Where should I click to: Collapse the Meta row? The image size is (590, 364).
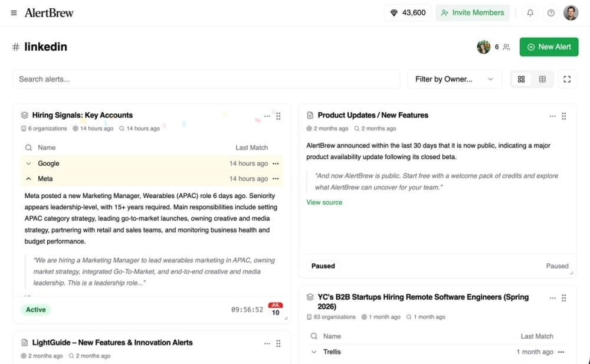28,179
